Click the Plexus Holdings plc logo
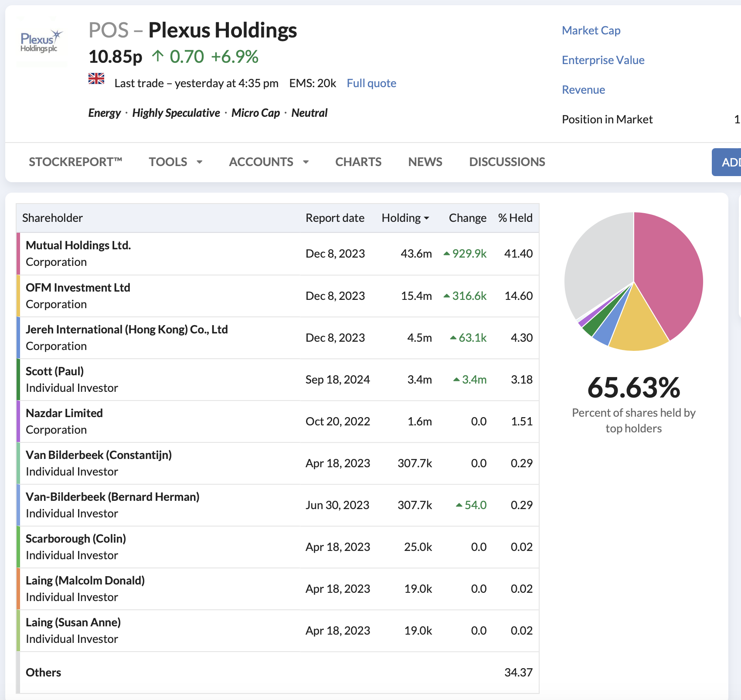Viewport: 741px width, 700px height. 41,42
